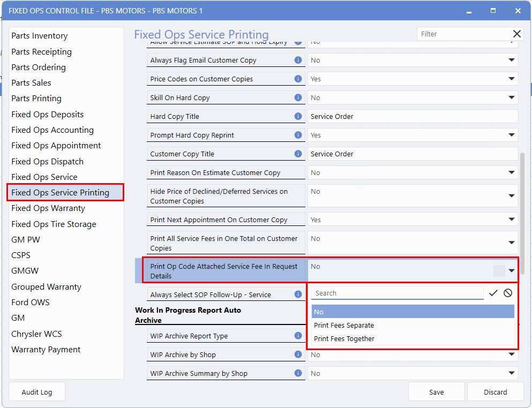Open Print Next Appointment On Customer Copy dropdown
Screen dimensions: 532x408
(x=511, y=220)
